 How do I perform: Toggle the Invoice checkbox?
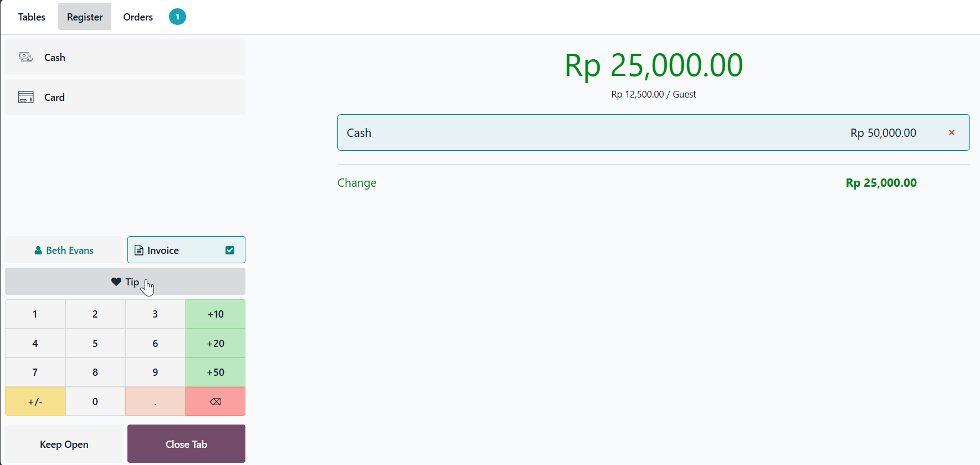pyautogui.click(x=230, y=250)
